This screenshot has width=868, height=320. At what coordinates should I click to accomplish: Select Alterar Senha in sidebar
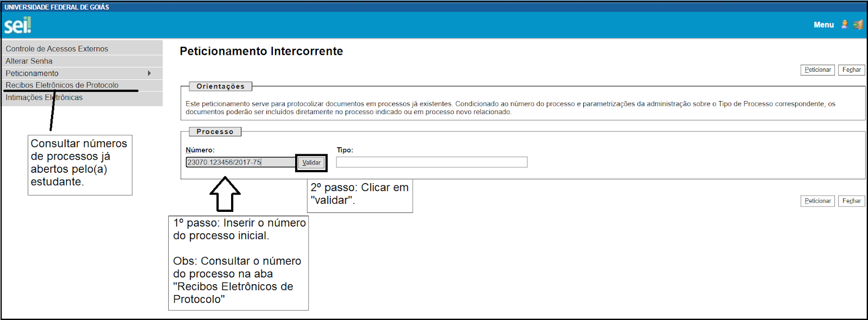(x=82, y=61)
